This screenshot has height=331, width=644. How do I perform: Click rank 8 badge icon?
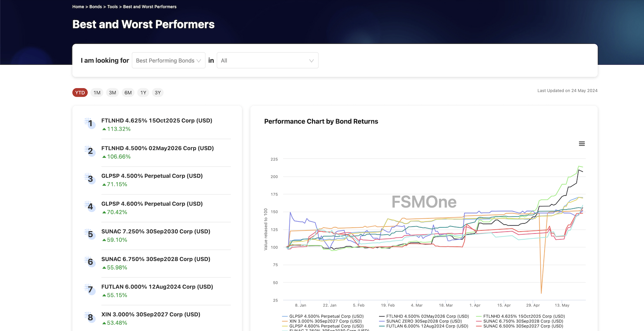click(90, 317)
